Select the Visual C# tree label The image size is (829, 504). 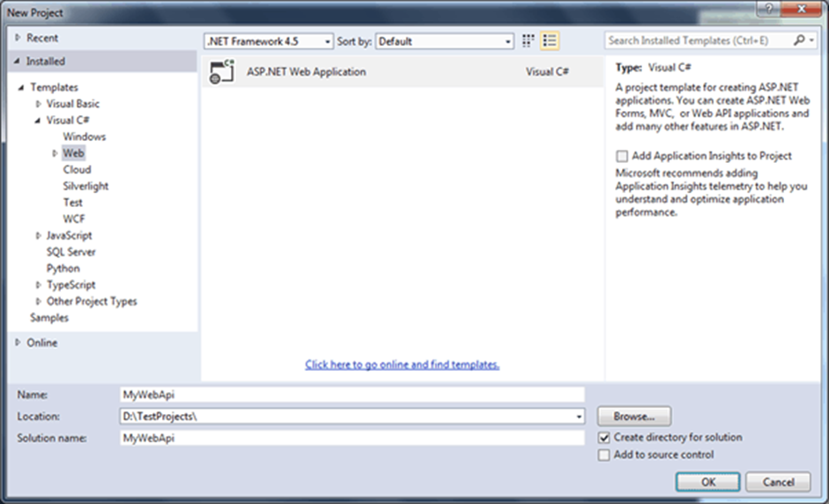(68, 121)
